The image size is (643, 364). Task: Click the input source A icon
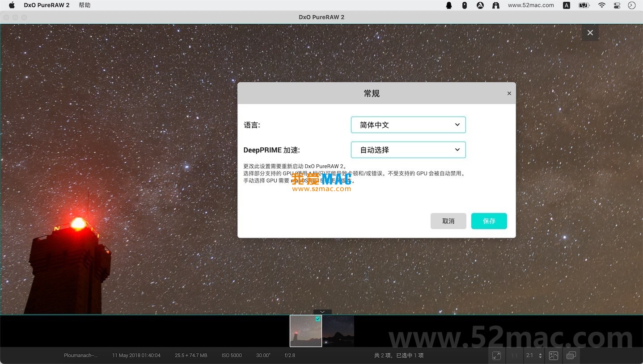567,5
